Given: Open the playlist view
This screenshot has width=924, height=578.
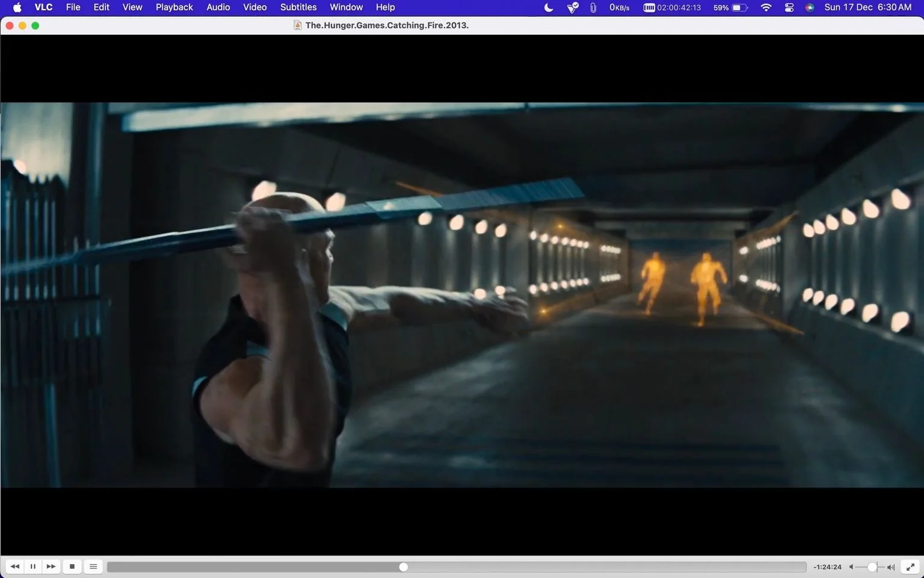Looking at the screenshot, I should coord(93,567).
